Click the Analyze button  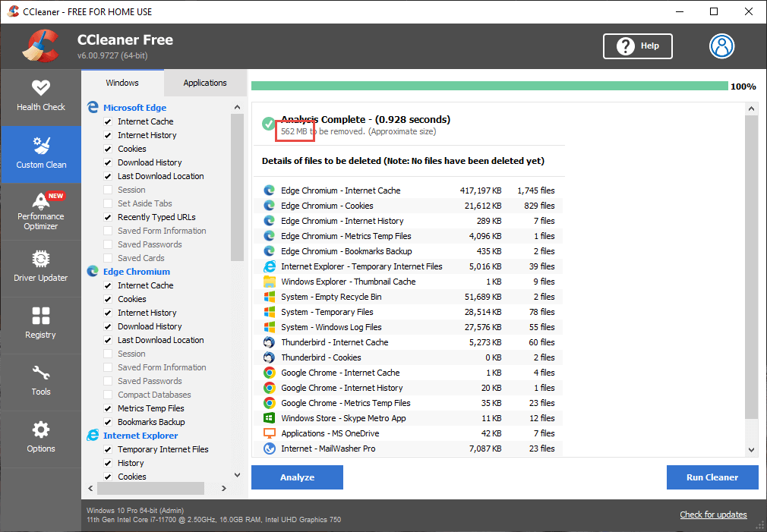297,477
